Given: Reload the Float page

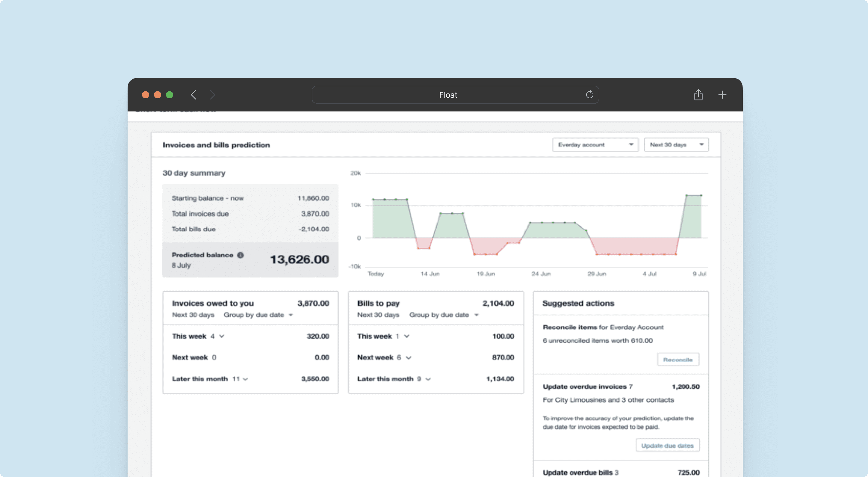Looking at the screenshot, I should [589, 95].
